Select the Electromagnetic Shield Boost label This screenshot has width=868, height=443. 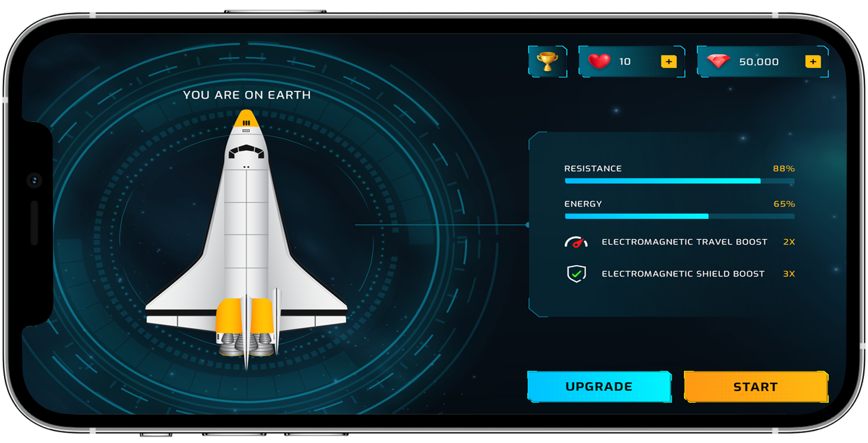(683, 274)
